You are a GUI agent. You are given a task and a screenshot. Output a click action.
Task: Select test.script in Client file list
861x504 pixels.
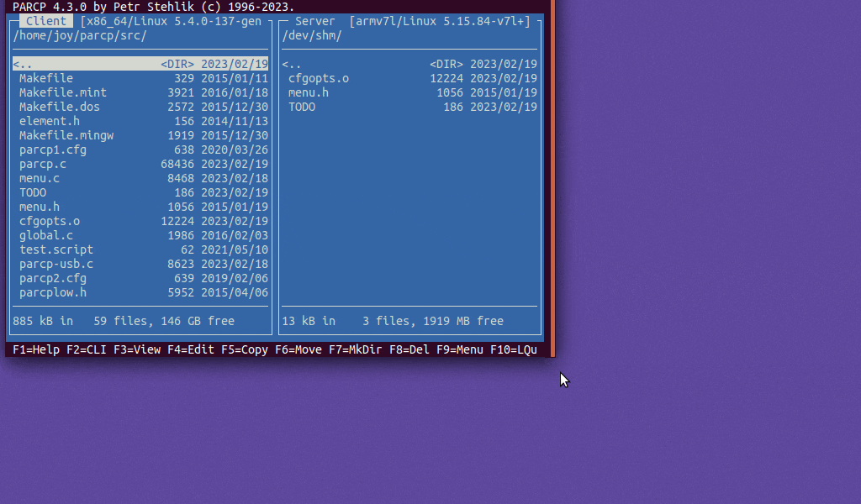(56, 249)
